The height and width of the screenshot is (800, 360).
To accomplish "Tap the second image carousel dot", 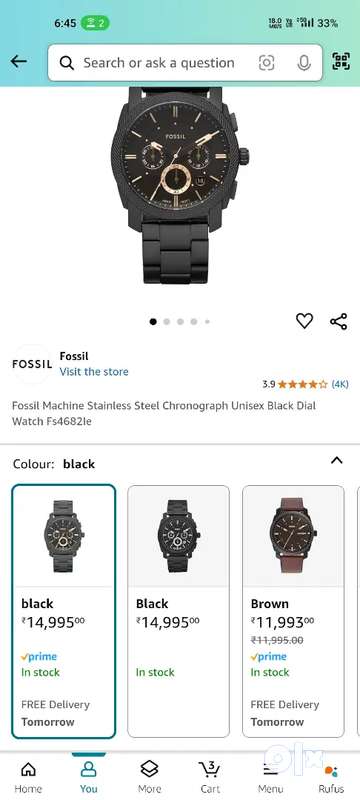I will (167, 321).
